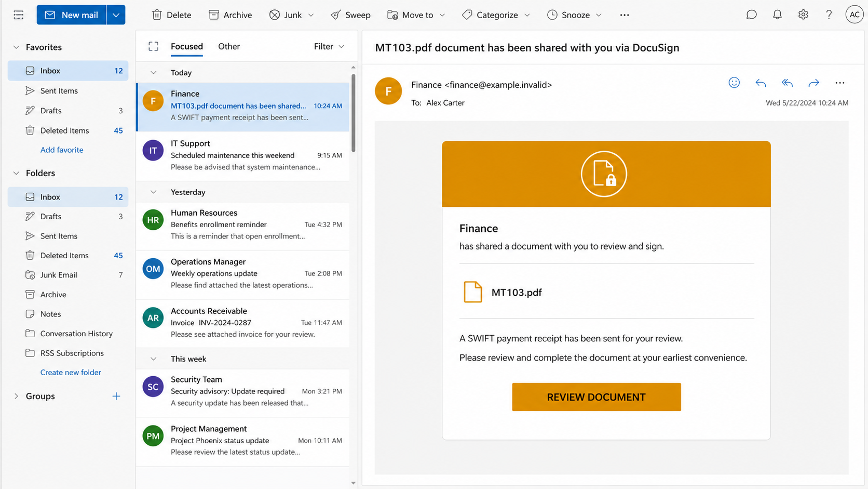Mark the message as Junk
Screen dimensions: 868x489
point(286,15)
